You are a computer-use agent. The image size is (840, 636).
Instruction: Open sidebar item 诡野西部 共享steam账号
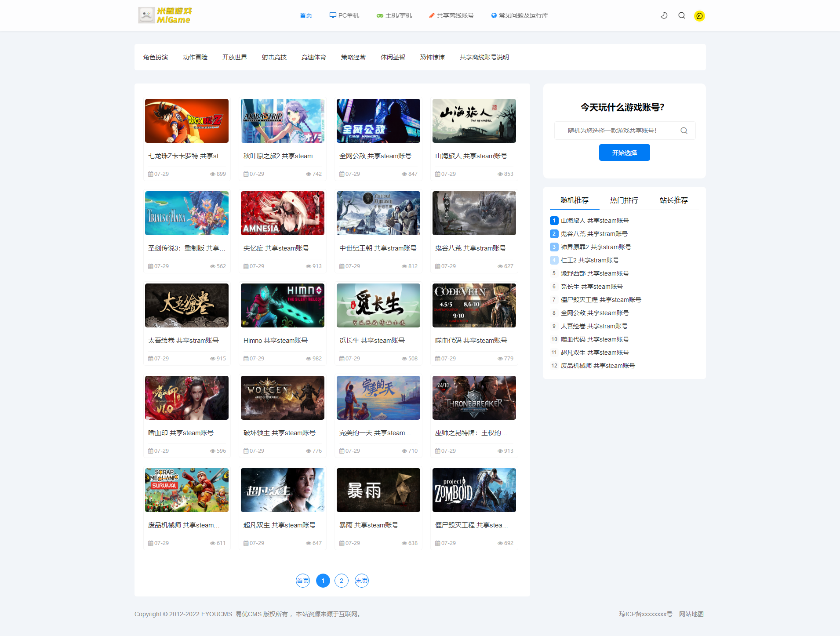595,273
